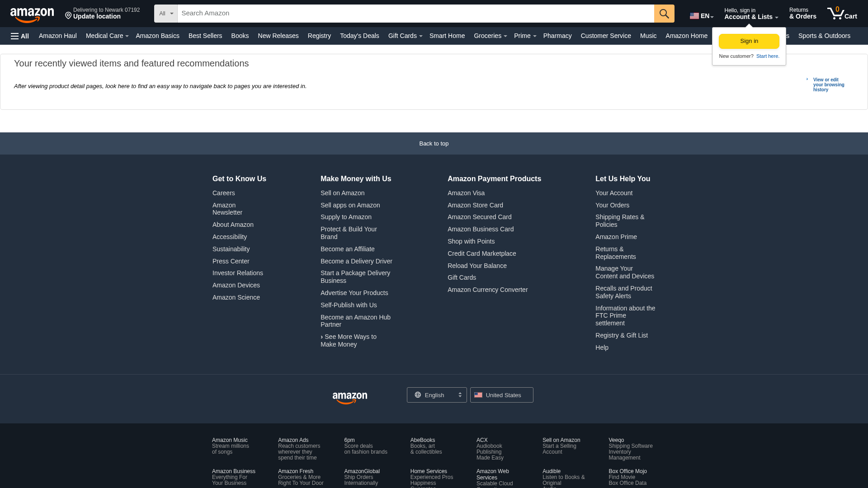Screen dimensions: 868x488
Task: Open Returns & Orders
Action: 802,14
